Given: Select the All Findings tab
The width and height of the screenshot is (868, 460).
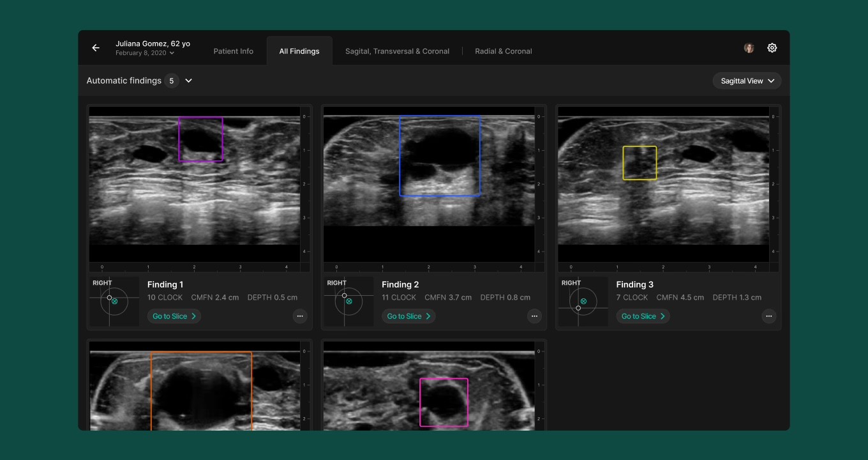Looking at the screenshot, I should [299, 51].
